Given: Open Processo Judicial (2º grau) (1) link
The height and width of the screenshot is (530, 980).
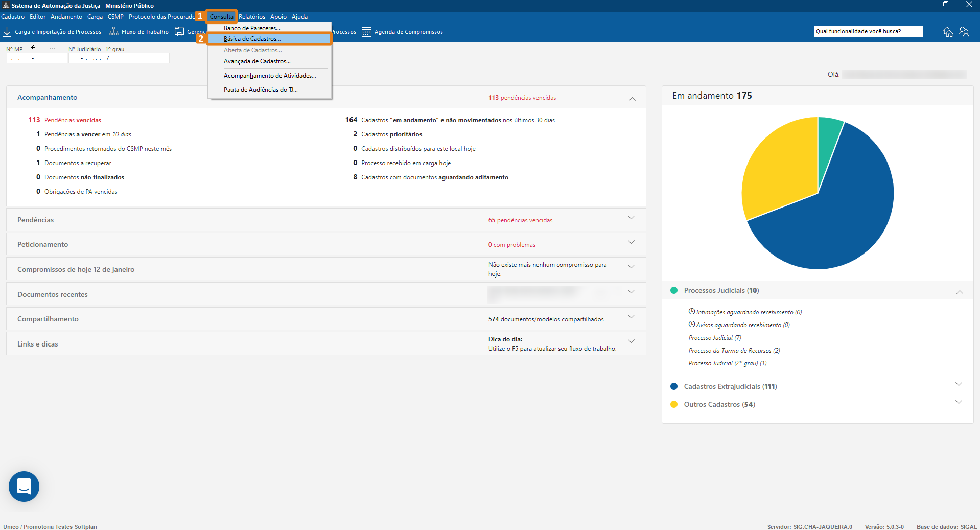Looking at the screenshot, I should pyautogui.click(x=728, y=363).
